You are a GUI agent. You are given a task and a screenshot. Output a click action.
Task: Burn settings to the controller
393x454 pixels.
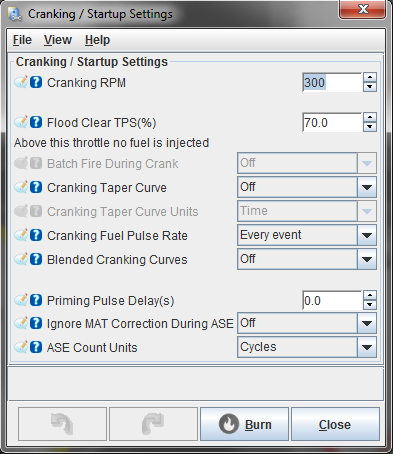[x=244, y=424]
